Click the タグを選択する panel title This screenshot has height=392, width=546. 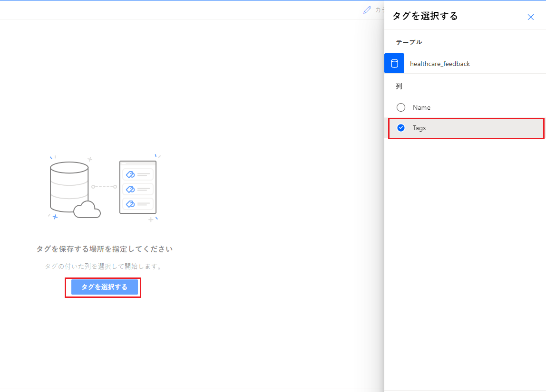425,16
